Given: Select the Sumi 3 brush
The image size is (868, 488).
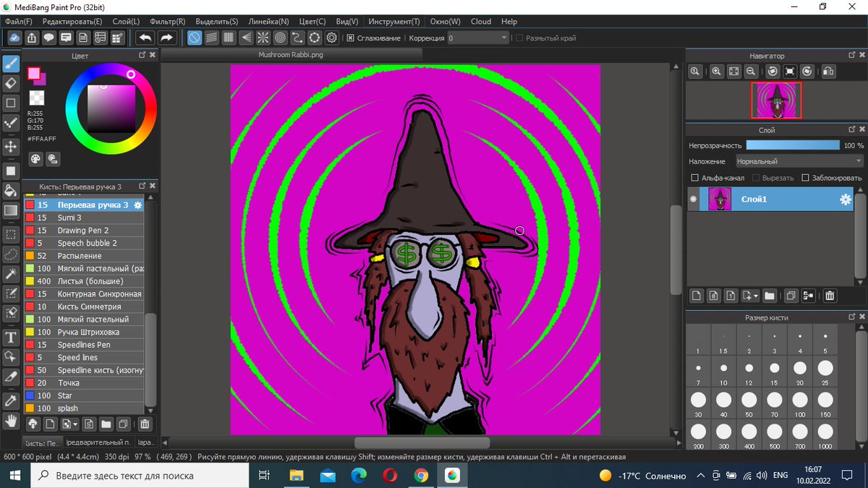Looking at the screenshot, I should [84, 218].
